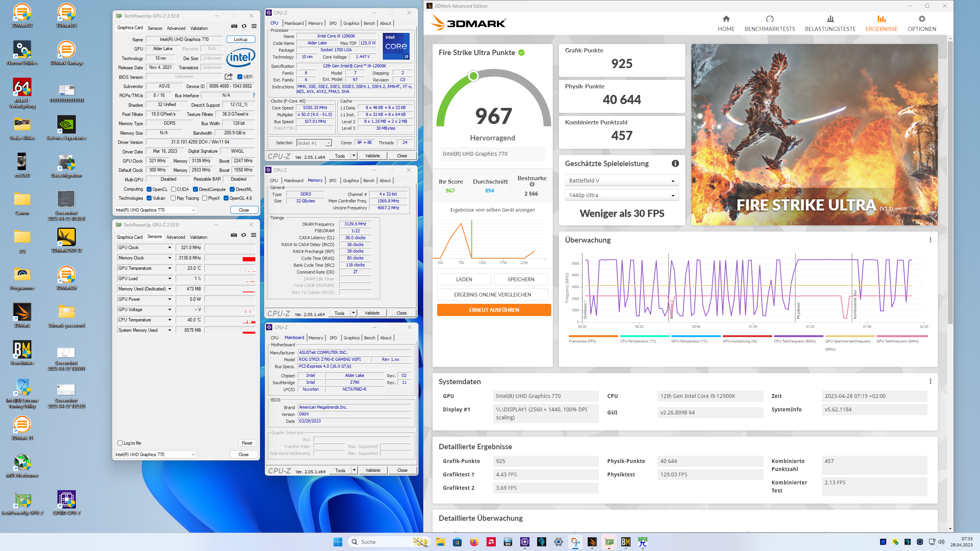The width and height of the screenshot is (980, 551).
Task: Toggle the Vulkan checkbox in GPU-Z
Action: point(149,198)
